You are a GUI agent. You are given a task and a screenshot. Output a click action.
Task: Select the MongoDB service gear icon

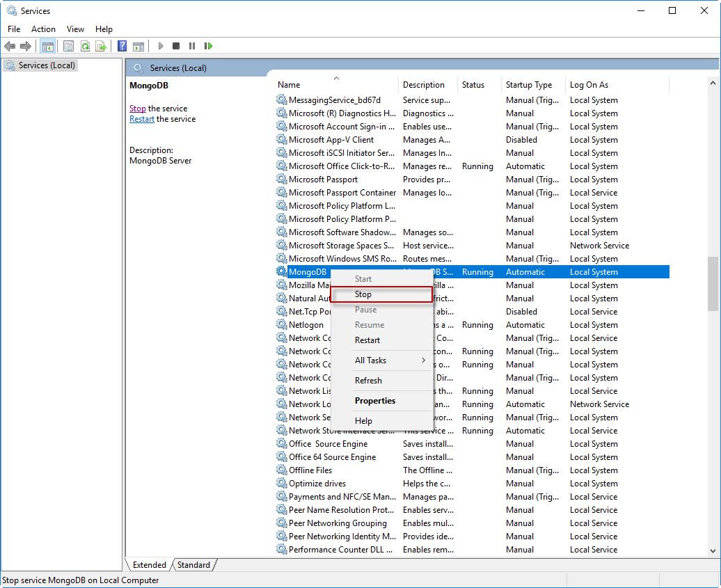point(281,271)
